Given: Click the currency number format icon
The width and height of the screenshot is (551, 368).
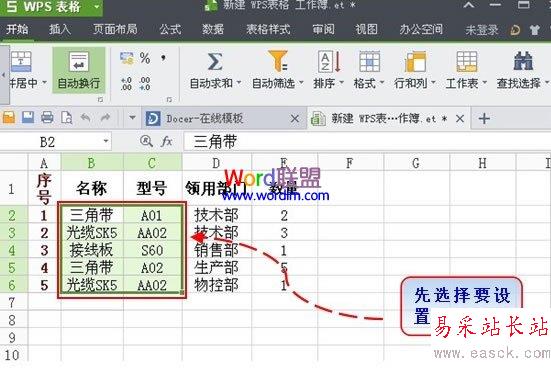Looking at the screenshot, I should coord(127,58).
